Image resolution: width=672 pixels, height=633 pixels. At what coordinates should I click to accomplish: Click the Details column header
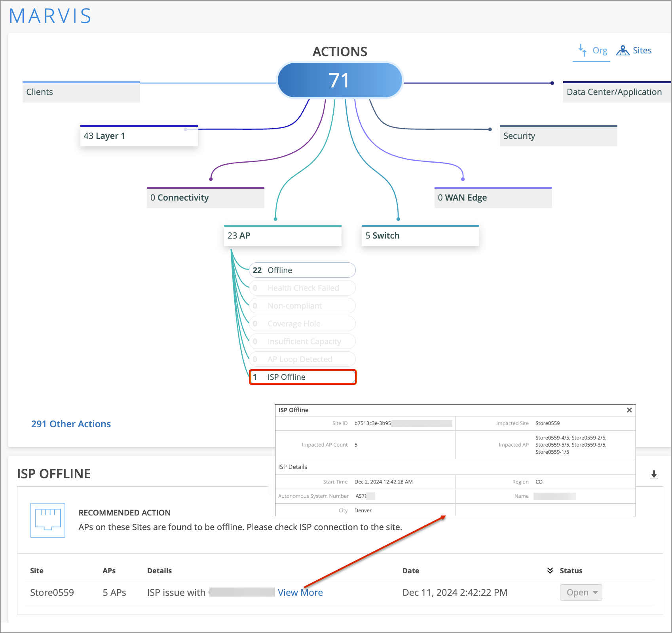(159, 570)
